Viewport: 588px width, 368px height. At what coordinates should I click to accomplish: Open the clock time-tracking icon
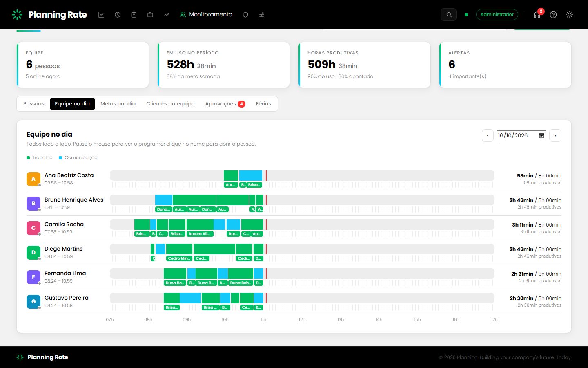tap(118, 15)
